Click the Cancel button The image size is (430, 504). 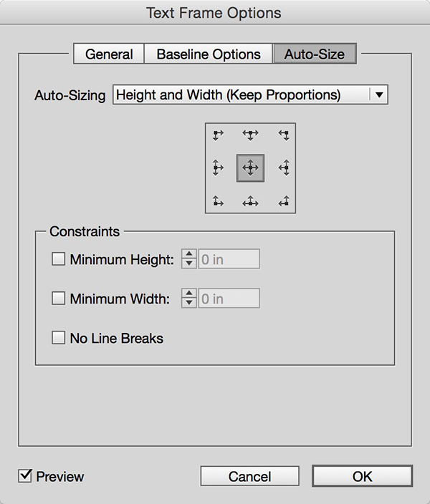point(250,476)
